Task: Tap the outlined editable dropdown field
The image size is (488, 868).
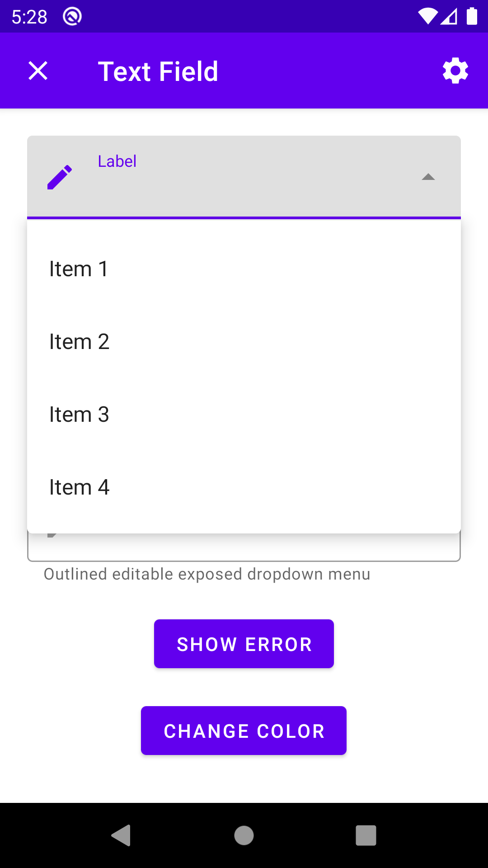Action: click(244, 547)
